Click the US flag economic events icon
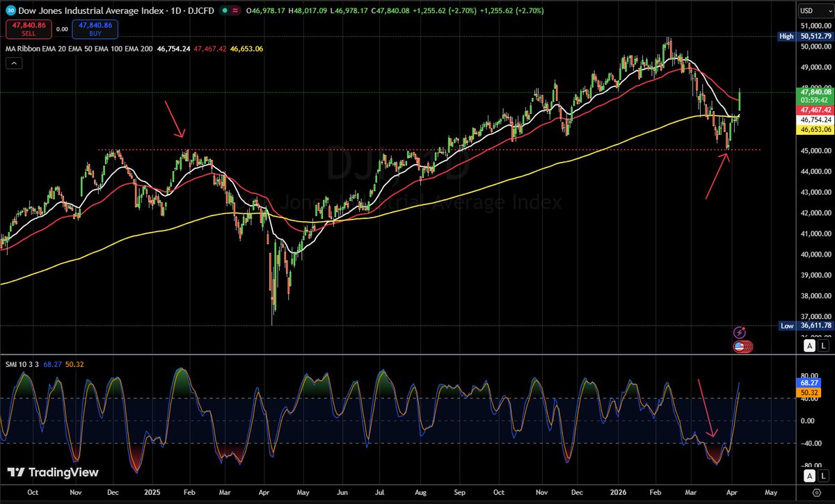The image size is (835, 504). click(739, 346)
